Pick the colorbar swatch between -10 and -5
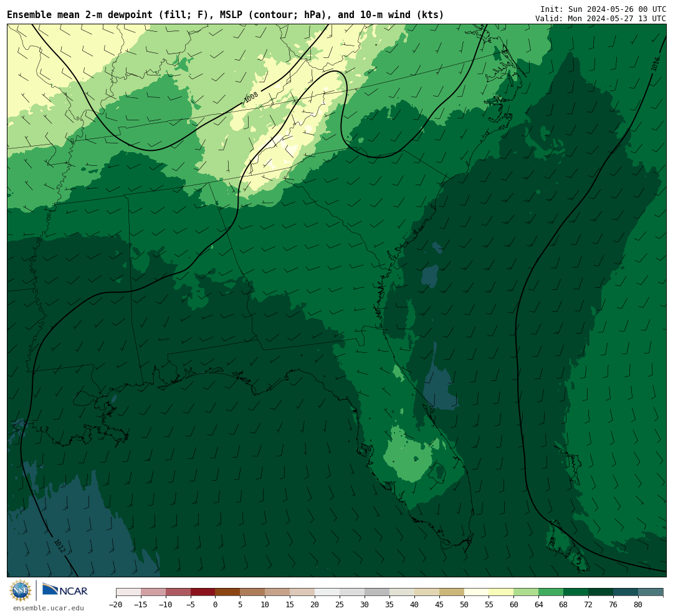Image resolution: width=673 pixels, height=616 pixels. coord(178,592)
